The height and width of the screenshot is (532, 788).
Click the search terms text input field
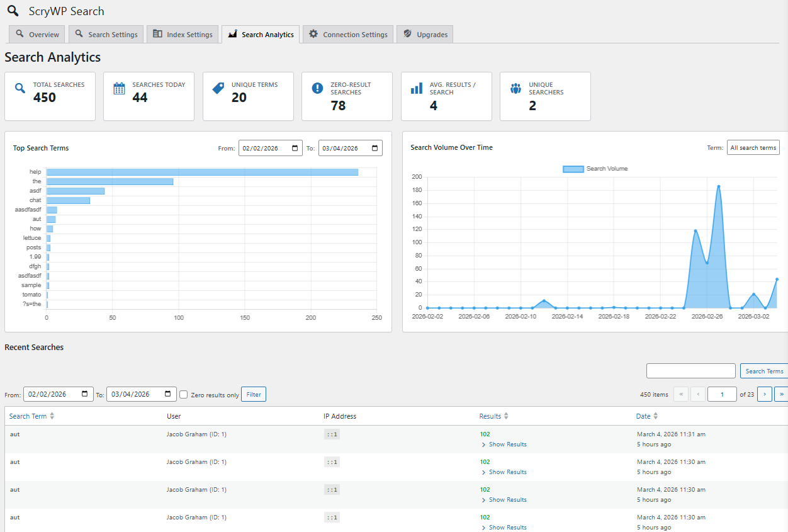click(x=690, y=371)
